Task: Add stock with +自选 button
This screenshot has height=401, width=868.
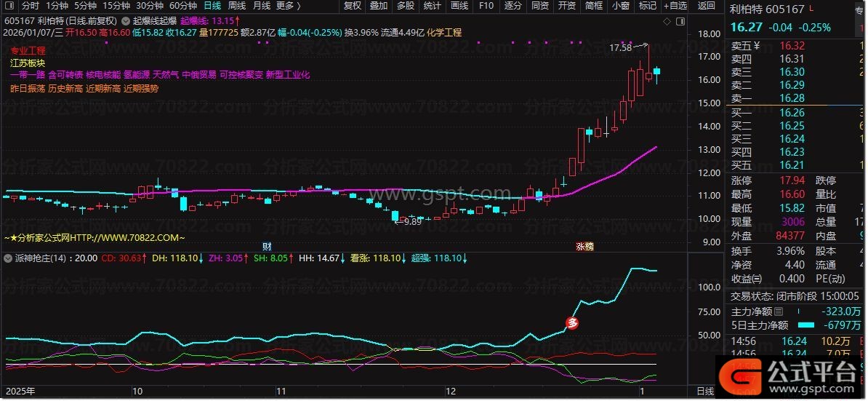Action: (x=672, y=6)
